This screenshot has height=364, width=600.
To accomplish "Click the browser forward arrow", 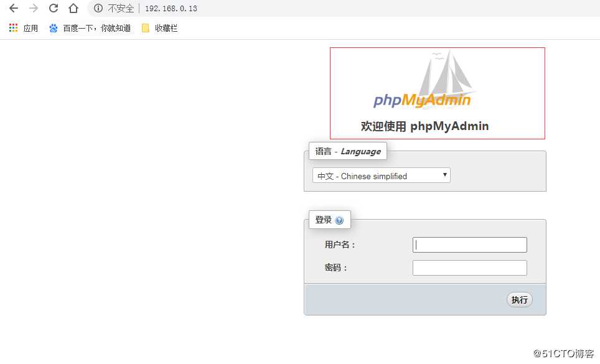I will point(34,8).
